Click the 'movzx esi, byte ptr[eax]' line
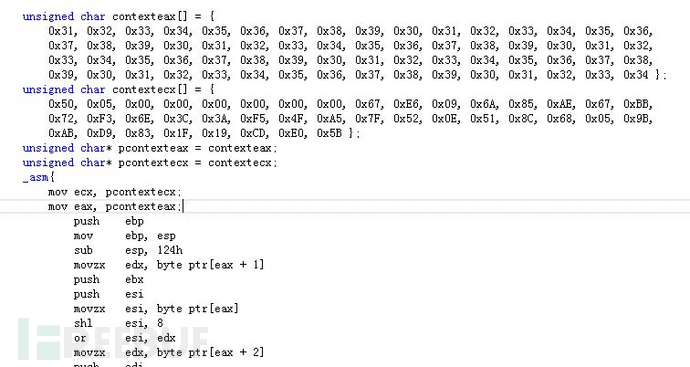The height and width of the screenshot is (367, 690). pos(156,308)
